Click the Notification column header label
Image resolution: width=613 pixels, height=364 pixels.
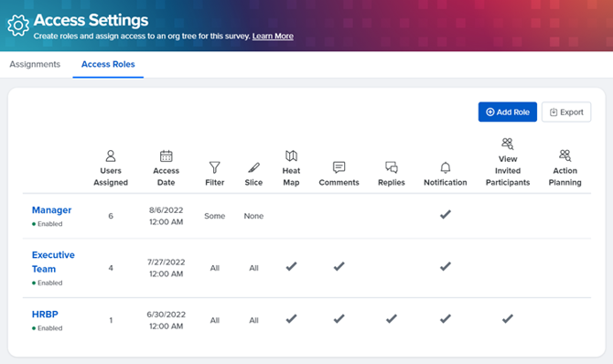coord(446,182)
